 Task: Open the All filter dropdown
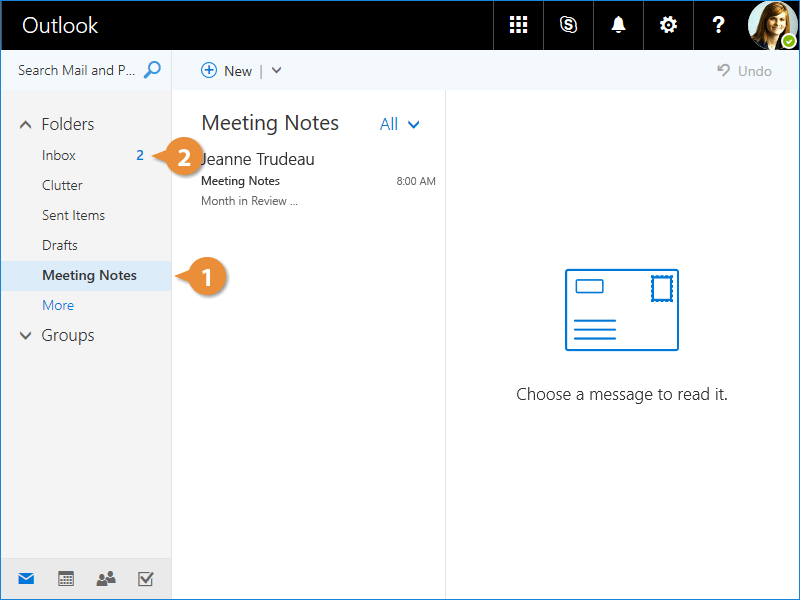point(400,124)
